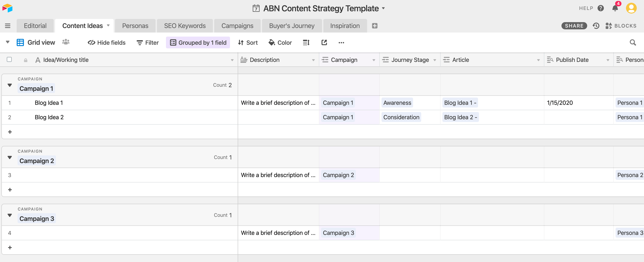Click the Awareness journey stage tag

coord(397,103)
